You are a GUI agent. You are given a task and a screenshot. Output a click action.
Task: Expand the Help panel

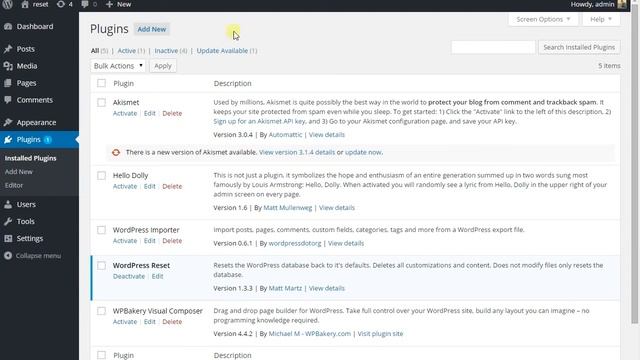tap(601, 19)
